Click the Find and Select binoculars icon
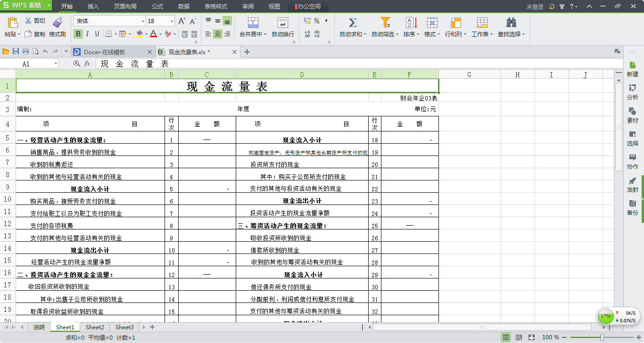The height and width of the screenshot is (343, 644). tap(511, 23)
